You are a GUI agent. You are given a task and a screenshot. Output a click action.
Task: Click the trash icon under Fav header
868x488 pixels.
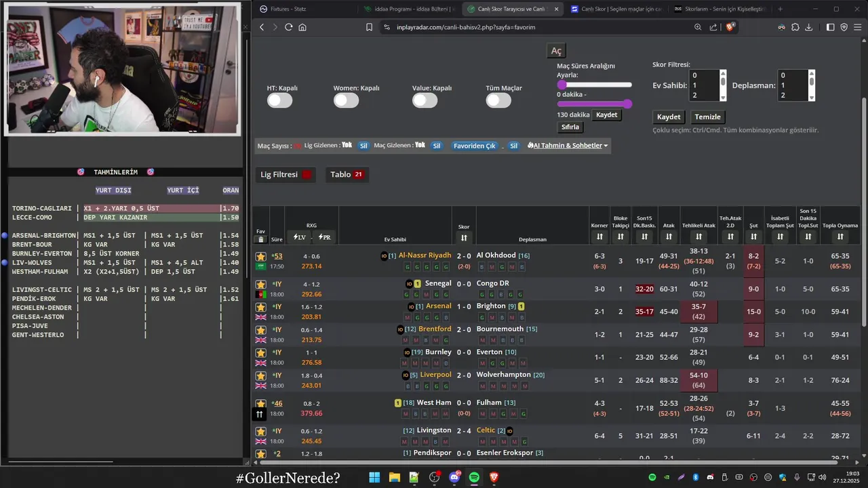261,240
